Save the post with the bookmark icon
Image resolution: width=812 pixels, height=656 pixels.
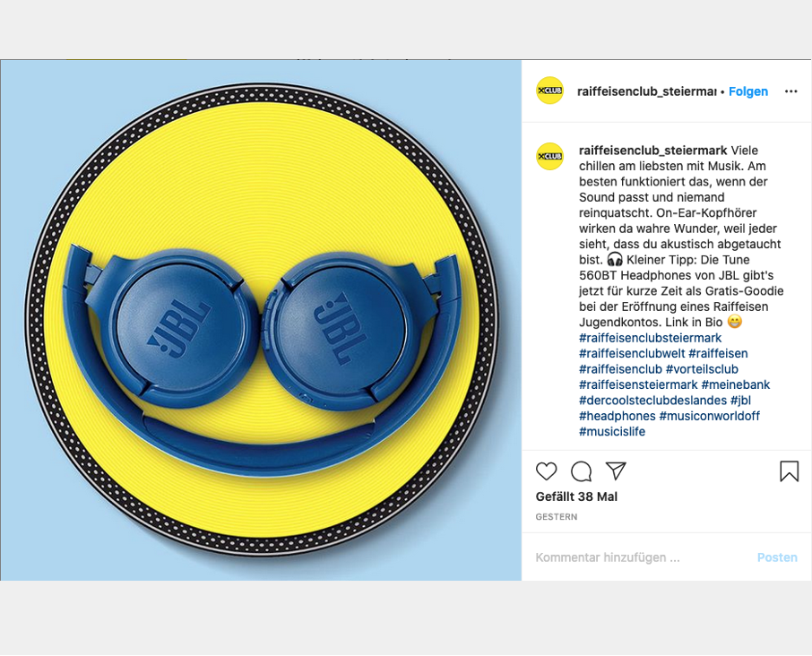790,471
